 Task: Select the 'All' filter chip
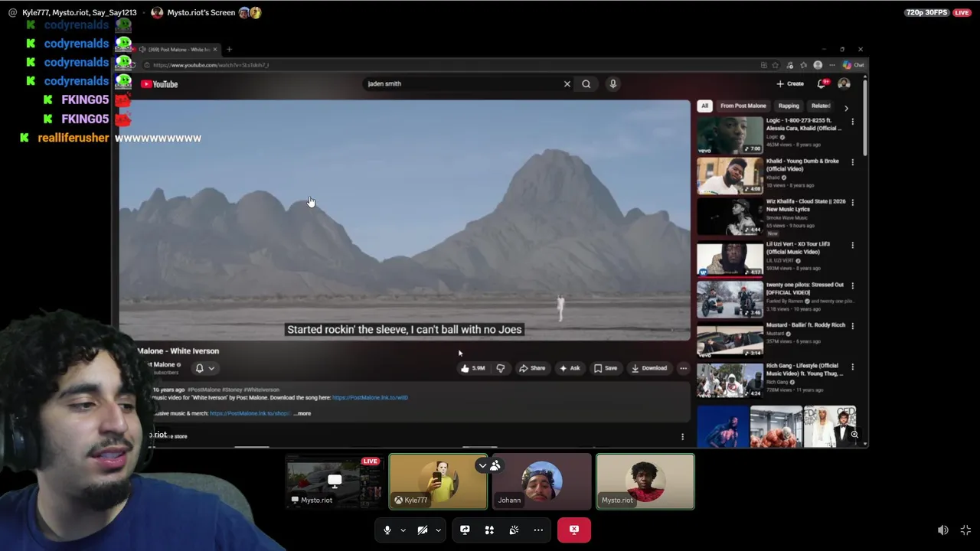(704, 106)
